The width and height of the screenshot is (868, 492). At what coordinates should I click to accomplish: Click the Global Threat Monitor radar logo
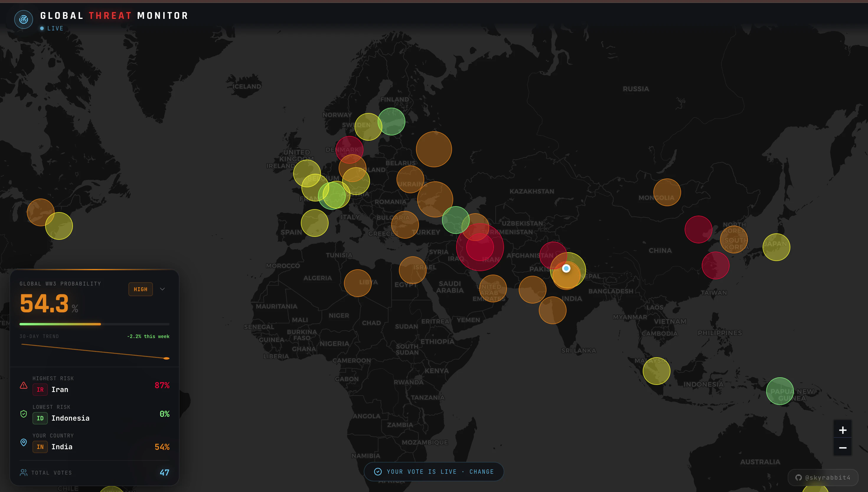coord(23,19)
